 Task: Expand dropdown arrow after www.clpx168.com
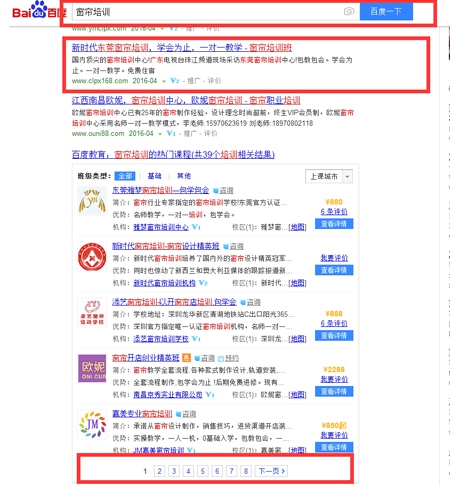[x=164, y=81]
